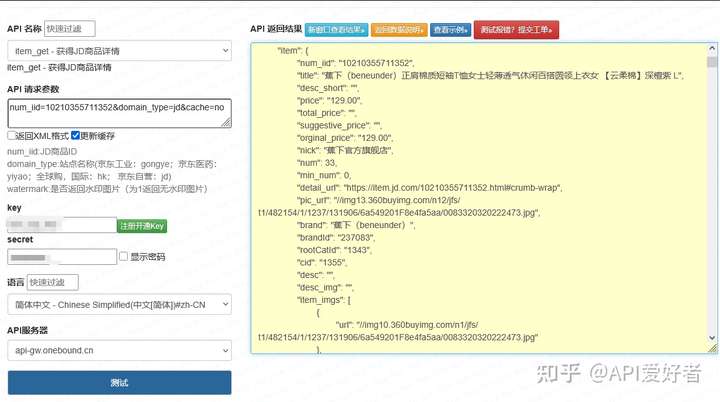Click the secret password field

pyautogui.click(x=62, y=257)
